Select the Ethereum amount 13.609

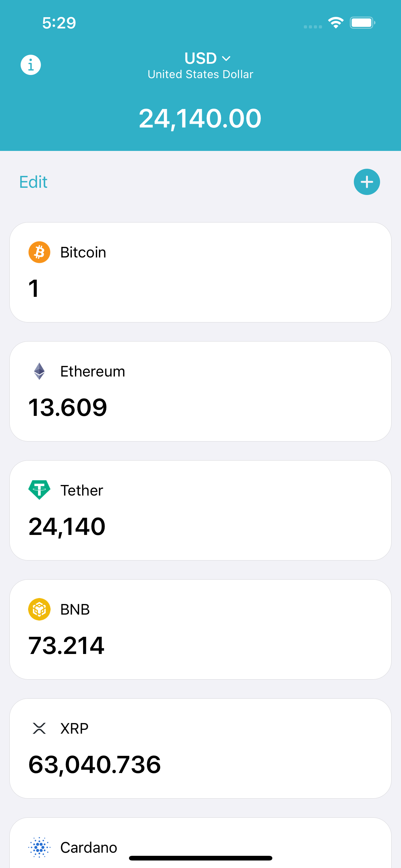[68, 407]
